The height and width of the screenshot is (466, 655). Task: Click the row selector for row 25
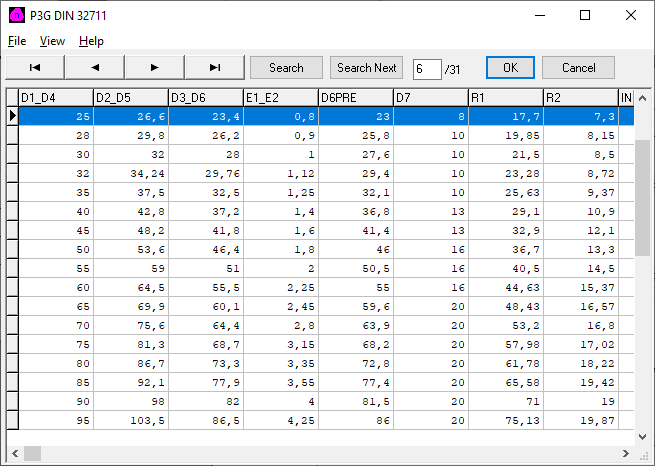[12, 116]
